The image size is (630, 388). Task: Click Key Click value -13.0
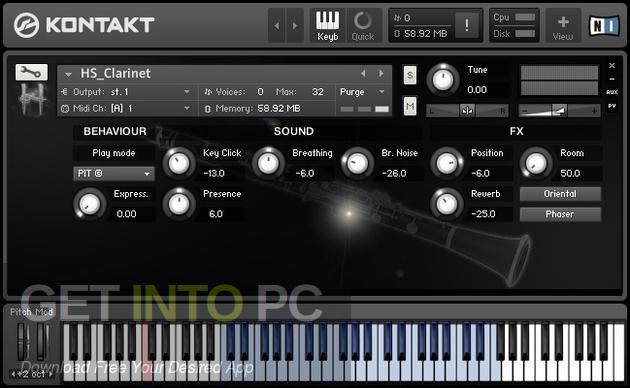pos(214,174)
